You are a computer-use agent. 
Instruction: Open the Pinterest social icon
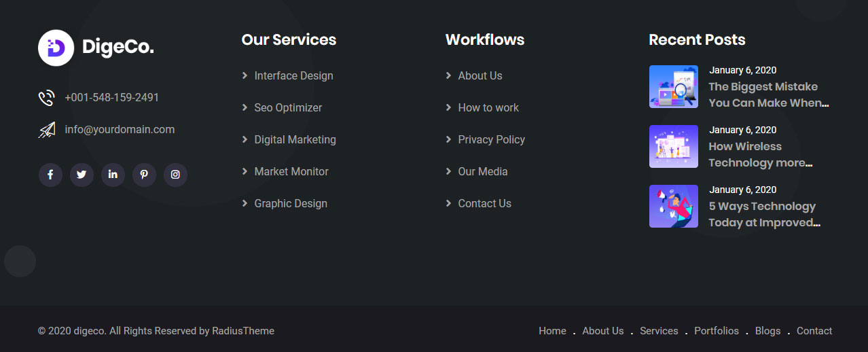click(144, 175)
